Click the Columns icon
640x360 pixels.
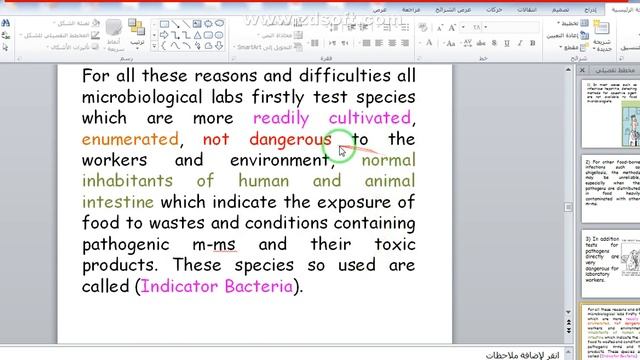coord(314,43)
